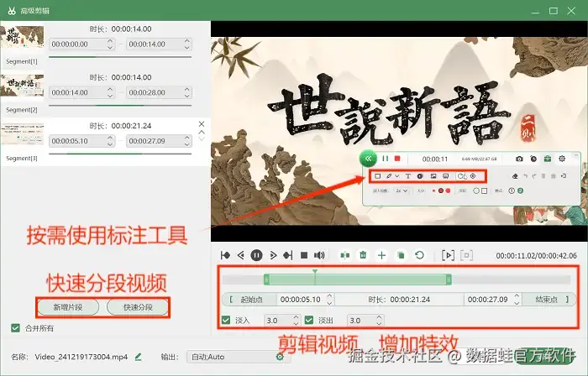The image size is (588, 376).
Task: Click the timeline's right trim handle
Action: coord(449,279)
